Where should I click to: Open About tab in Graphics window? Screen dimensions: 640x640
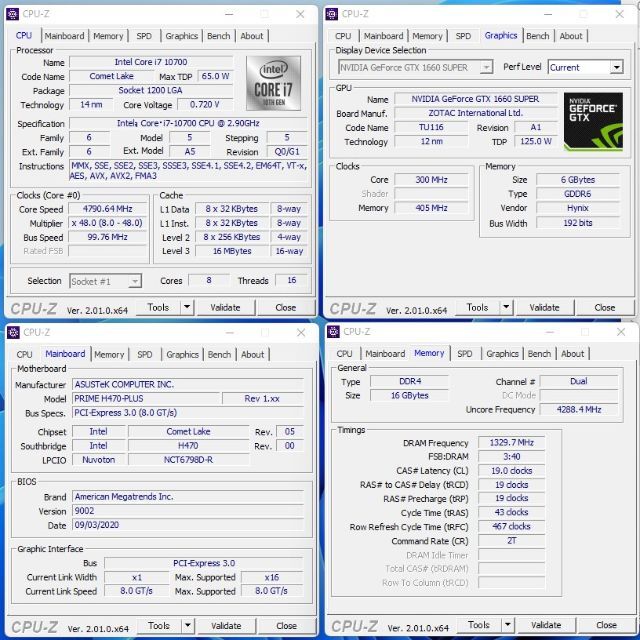(x=571, y=36)
